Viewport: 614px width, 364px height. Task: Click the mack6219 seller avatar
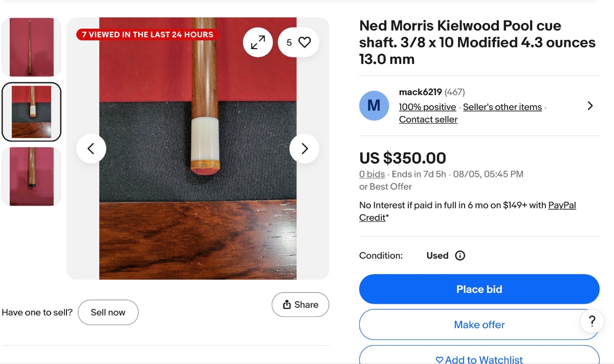[374, 106]
